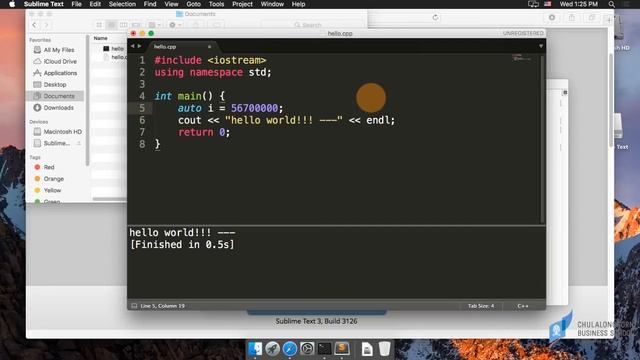
Task: Open Launchpad from the Dock
Action: point(272,349)
